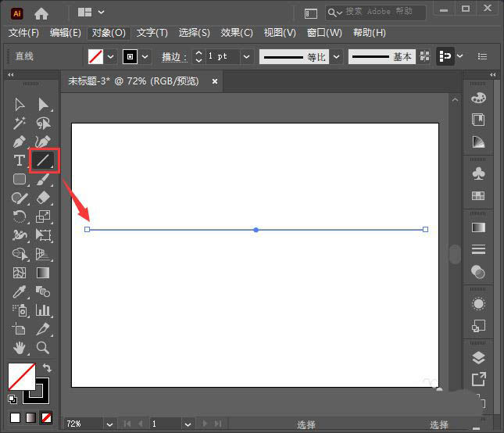
Task: Open the Transparency panel
Action: pos(478,272)
